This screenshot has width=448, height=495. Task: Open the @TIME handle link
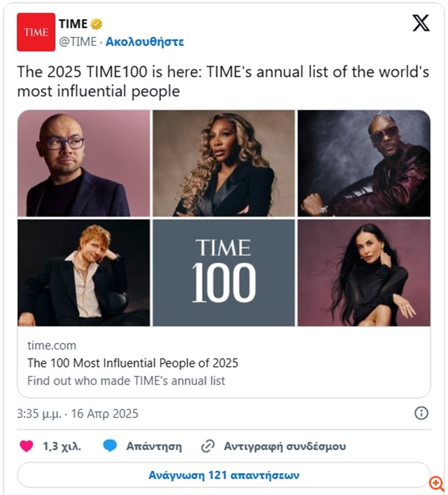tap(78, 42)
